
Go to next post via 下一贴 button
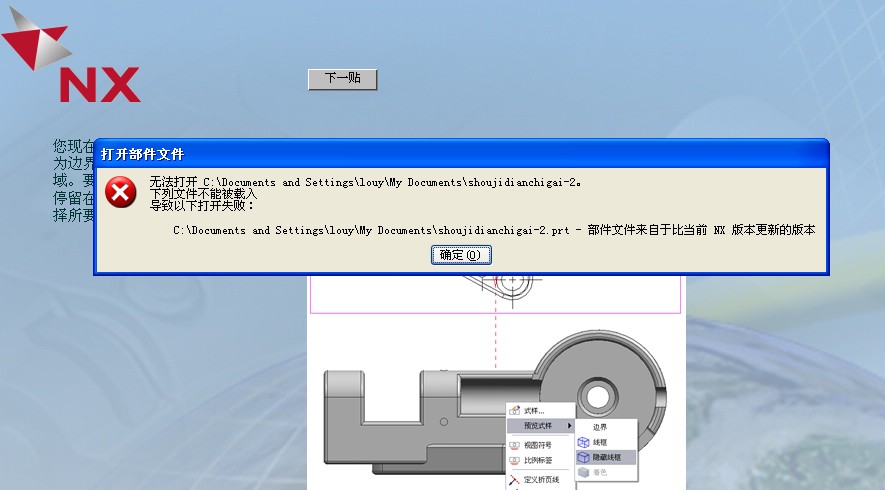[343, 78]
